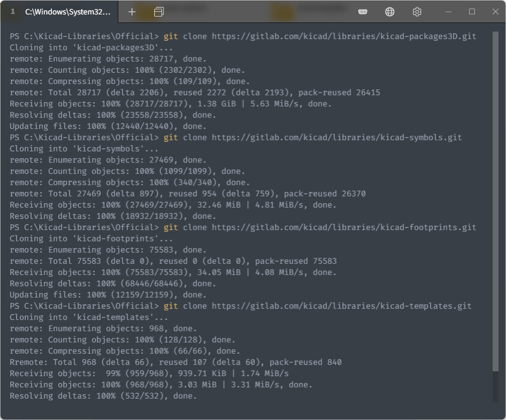Viewport: 506px width, 420px height.
Task: Click text "Cloning into 'kicad-packages3D'..."
Action: coord(92,48)
